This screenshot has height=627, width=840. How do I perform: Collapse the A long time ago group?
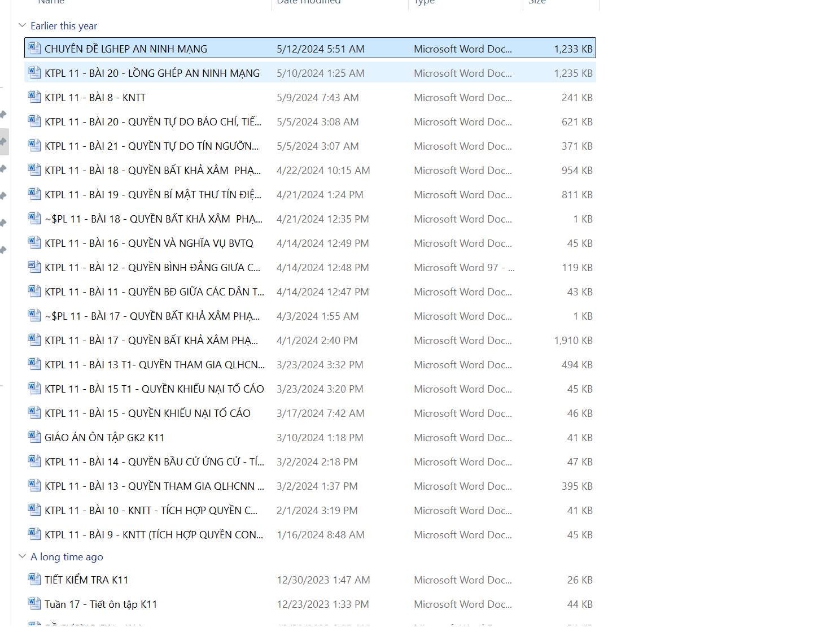coord(23,556)
